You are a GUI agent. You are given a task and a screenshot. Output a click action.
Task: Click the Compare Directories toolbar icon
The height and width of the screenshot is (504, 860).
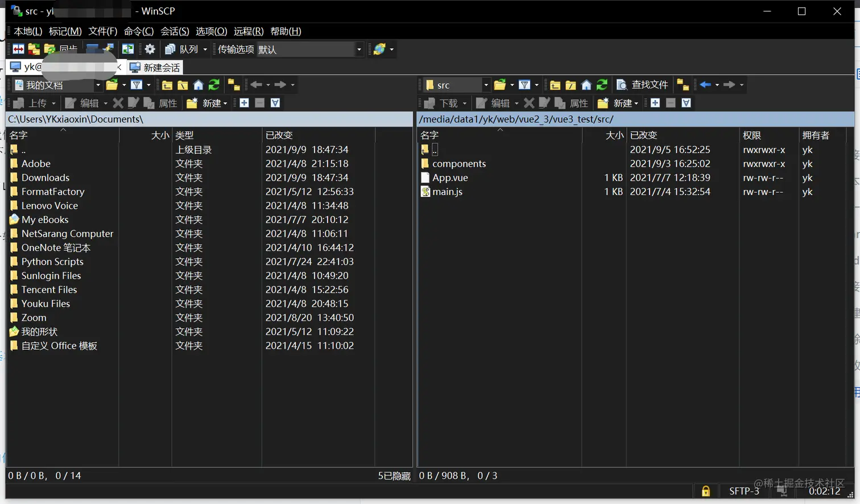(x=19, y=49)
